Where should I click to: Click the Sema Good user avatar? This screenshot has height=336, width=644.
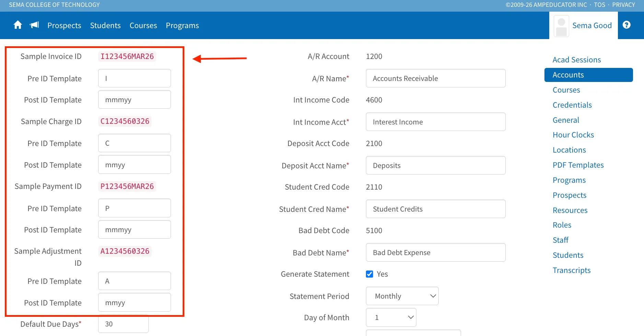click(x=561, y=26)
